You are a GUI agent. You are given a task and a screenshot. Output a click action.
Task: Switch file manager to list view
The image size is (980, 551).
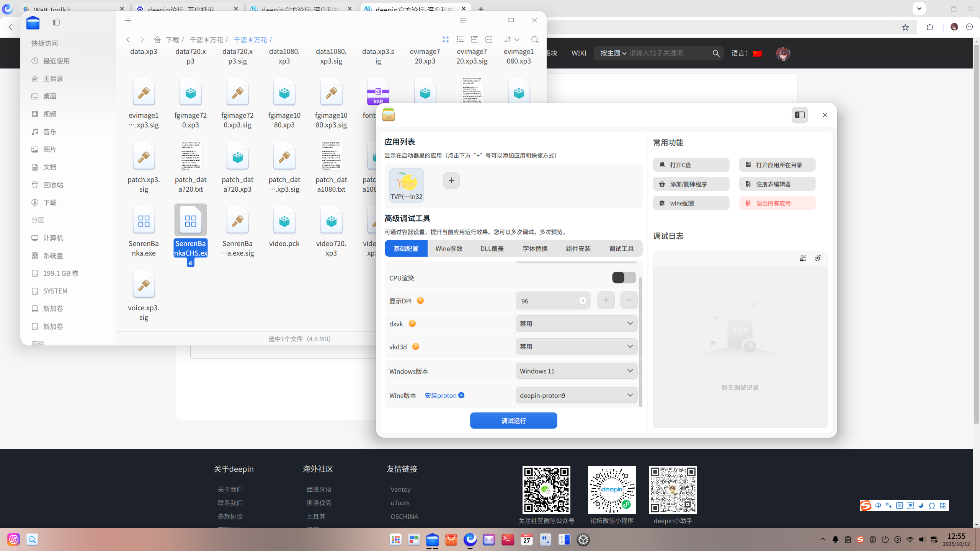460,39
